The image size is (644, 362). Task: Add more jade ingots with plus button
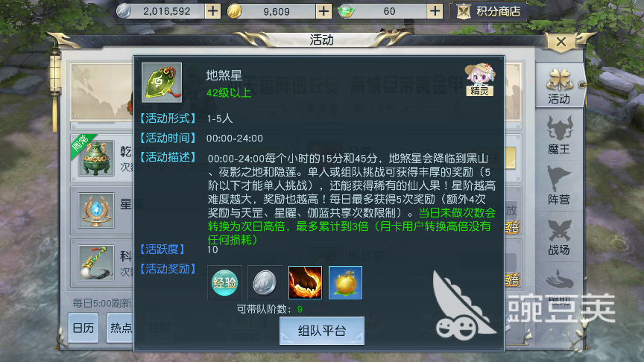click(x=435, y=11)
